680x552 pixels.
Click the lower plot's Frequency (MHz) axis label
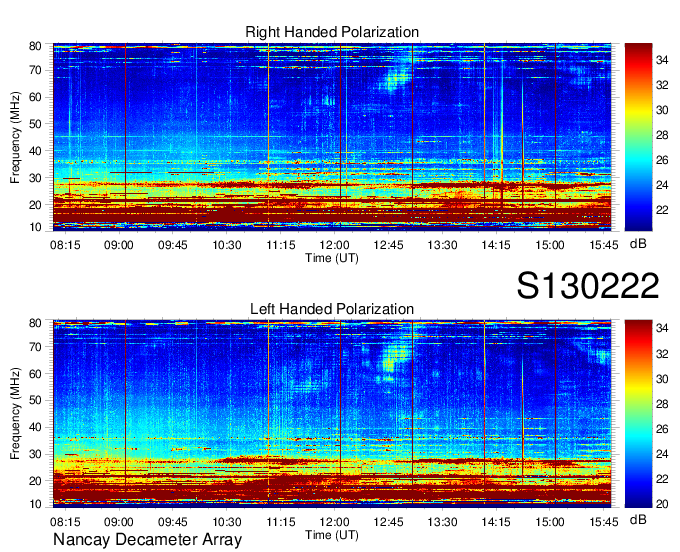click(15, 414)
